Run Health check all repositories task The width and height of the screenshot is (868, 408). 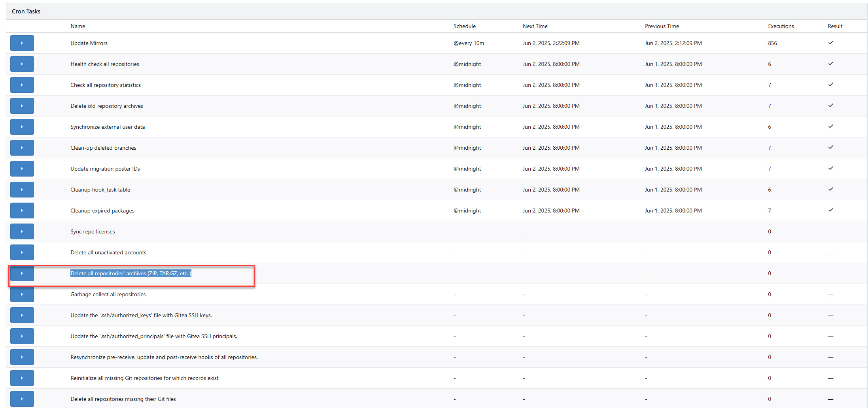coord(22,64)
